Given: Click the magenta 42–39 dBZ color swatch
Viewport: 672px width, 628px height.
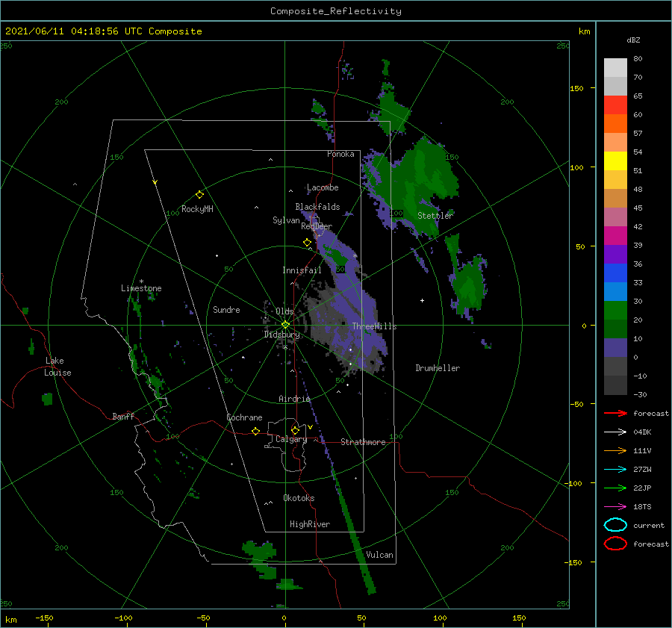Looking at the screenshot, I should coord(615,236).
